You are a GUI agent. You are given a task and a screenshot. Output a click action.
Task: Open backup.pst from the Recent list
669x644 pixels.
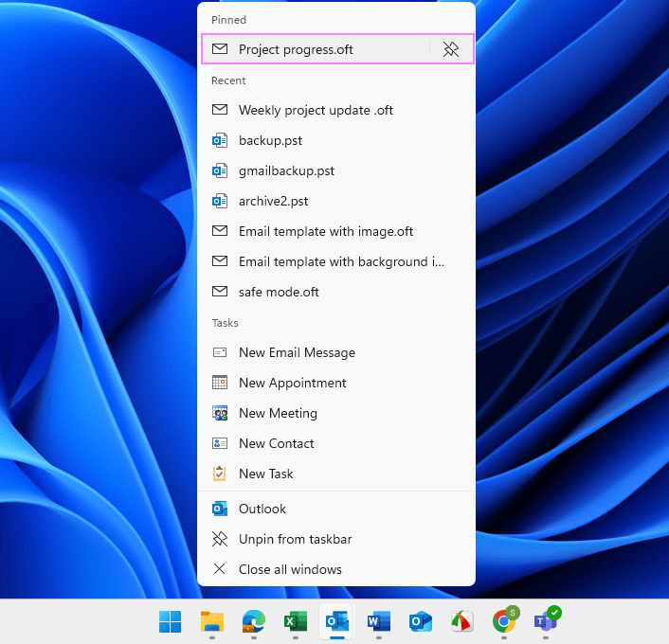click(336, 140)
